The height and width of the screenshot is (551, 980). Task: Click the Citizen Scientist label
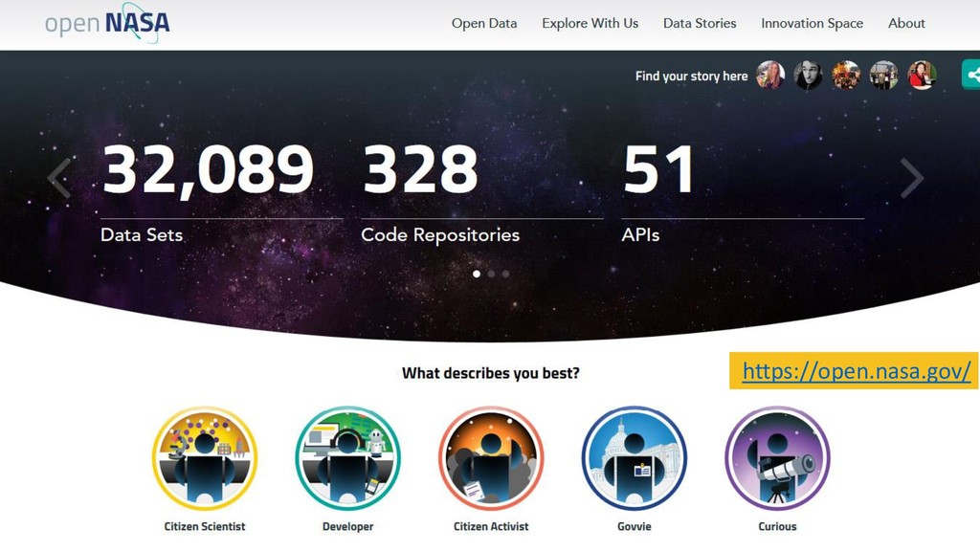[x=205, y=527]
